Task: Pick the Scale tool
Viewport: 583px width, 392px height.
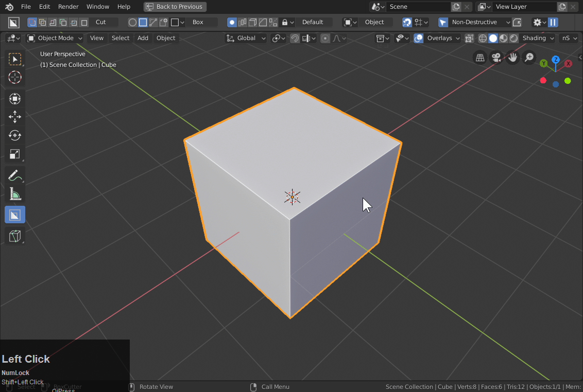Action: 15,154
